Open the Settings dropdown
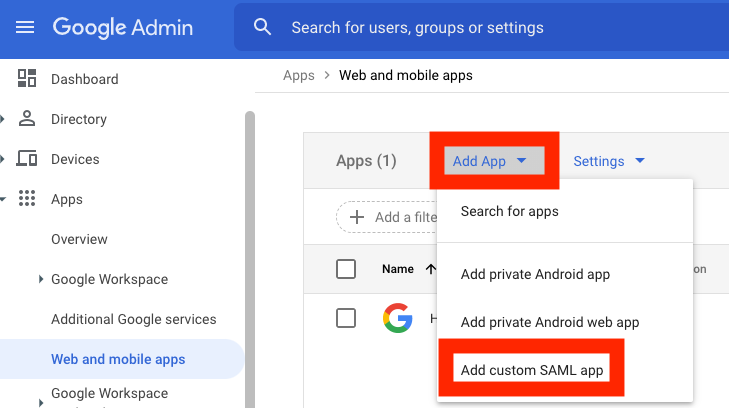The width and height of the screenshot is (729, 408). [x=609, y=161]
